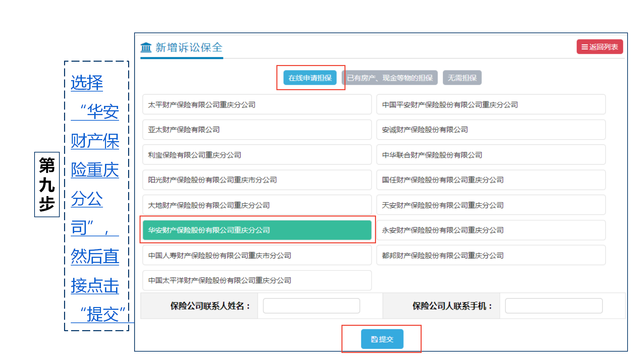Screen dimensions: 644x362
Task: Select the 在线申请担保 tab
Action: [310, 78]
